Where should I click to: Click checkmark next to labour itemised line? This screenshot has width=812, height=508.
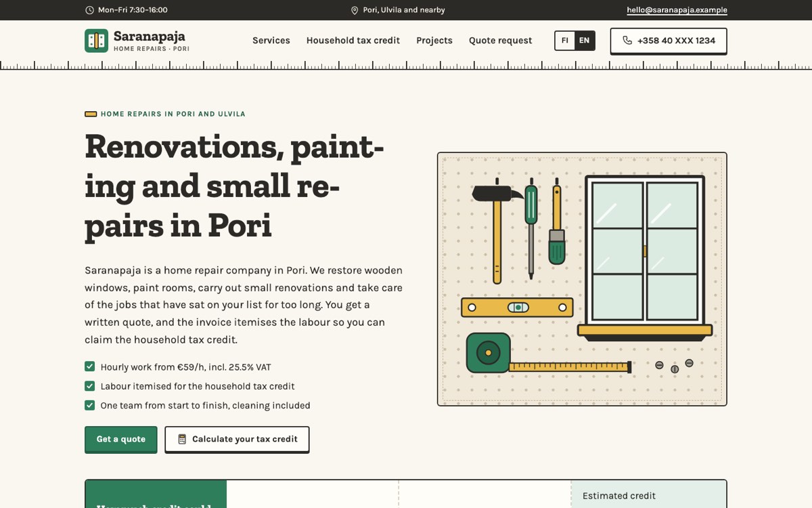89,386
